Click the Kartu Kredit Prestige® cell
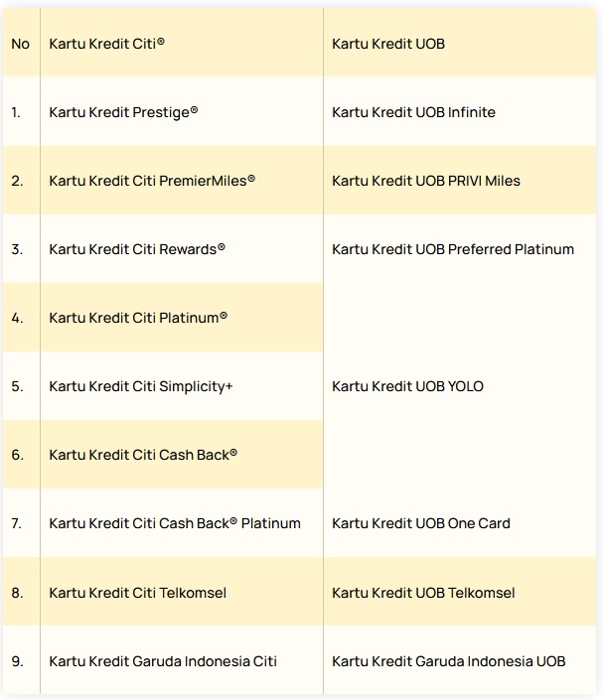Screen dimensions: 604x700 tap(123, 112)
